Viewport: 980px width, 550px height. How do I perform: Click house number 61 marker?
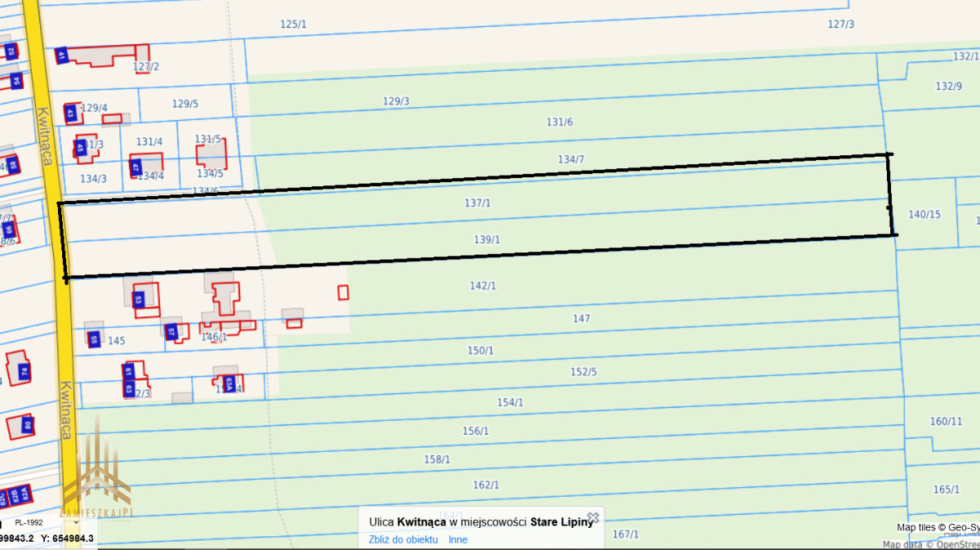(x=128, y=372)
